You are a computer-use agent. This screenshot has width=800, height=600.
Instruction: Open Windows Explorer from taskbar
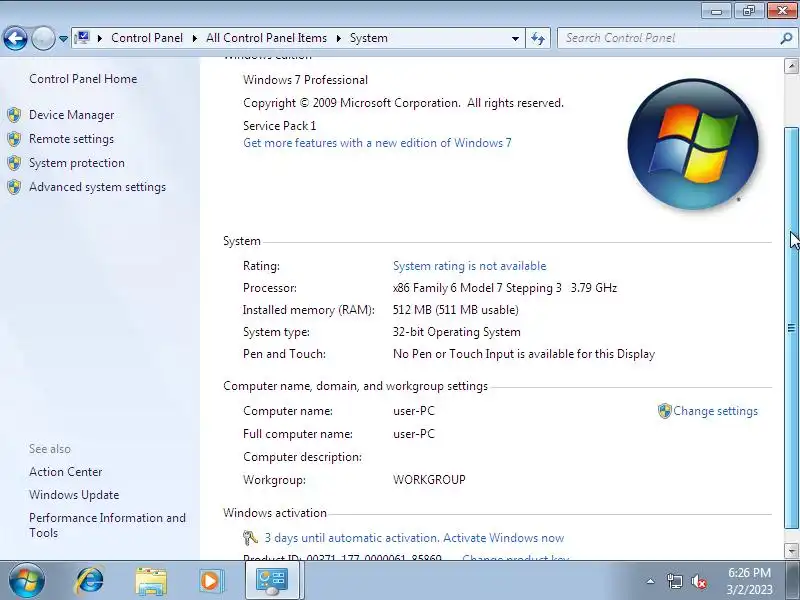pyautogui.click(x=151, y=581)
